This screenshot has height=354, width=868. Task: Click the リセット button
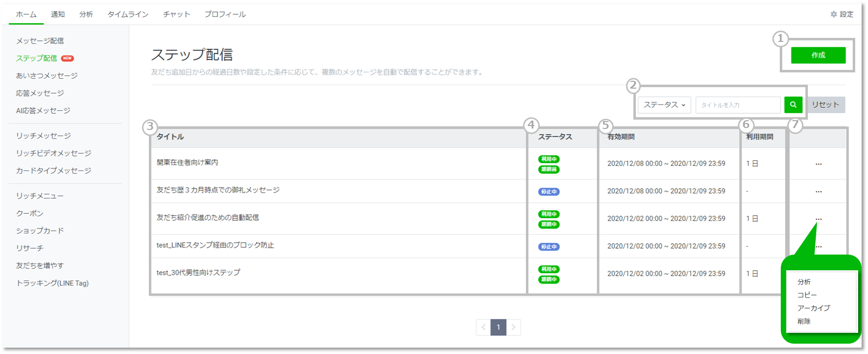[x=826, y=105]
